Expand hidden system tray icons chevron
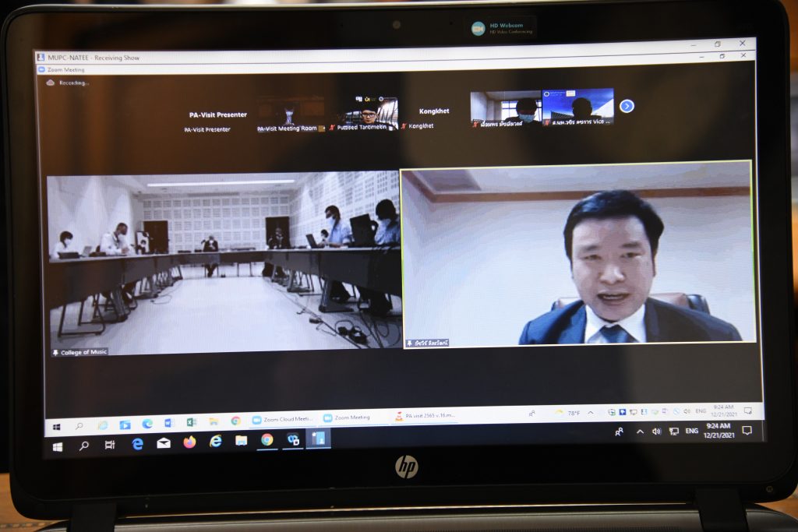This screenshot has width=798, height=532. point(640,432)
